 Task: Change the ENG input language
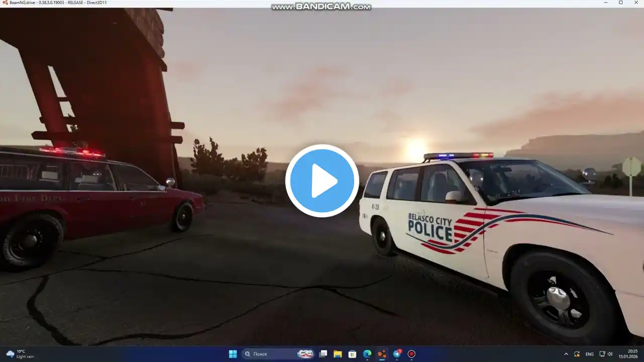pos(590,354)
